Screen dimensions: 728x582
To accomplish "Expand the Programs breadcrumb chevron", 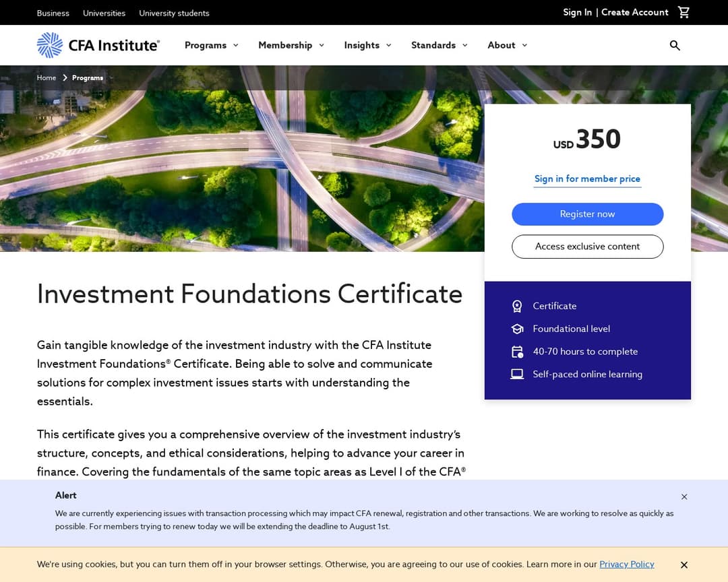I will (112, 77).
